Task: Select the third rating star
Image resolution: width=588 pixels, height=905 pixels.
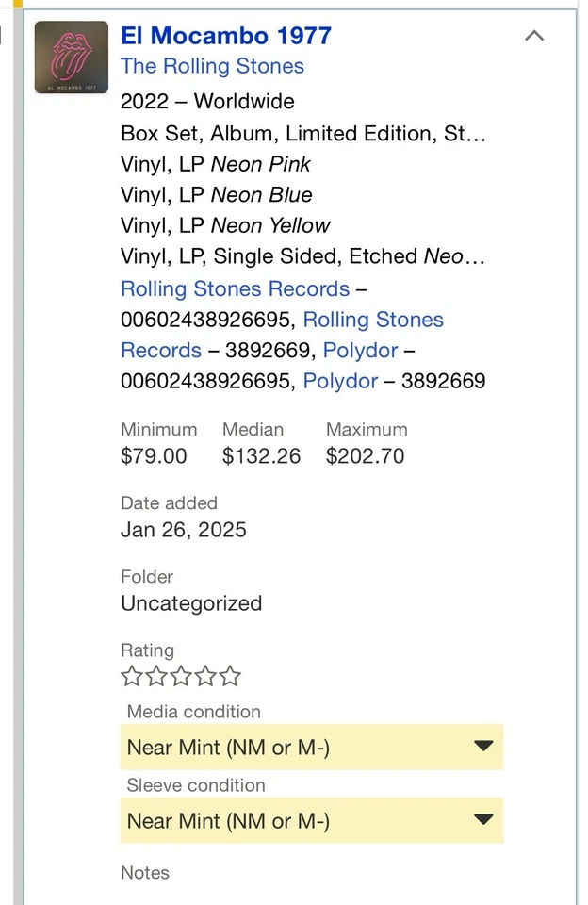Action: coord(181,676)
